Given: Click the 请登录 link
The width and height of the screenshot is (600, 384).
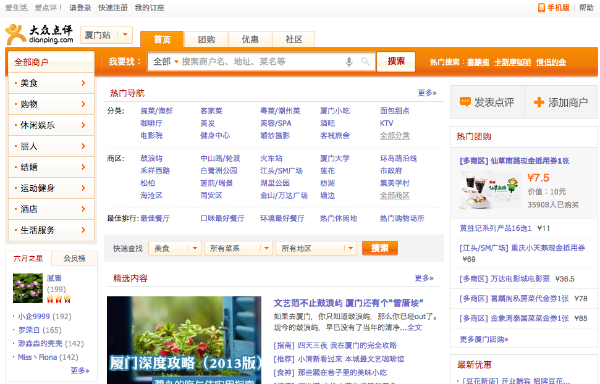Looking at the screenshot, I should [x=80, y=8].
